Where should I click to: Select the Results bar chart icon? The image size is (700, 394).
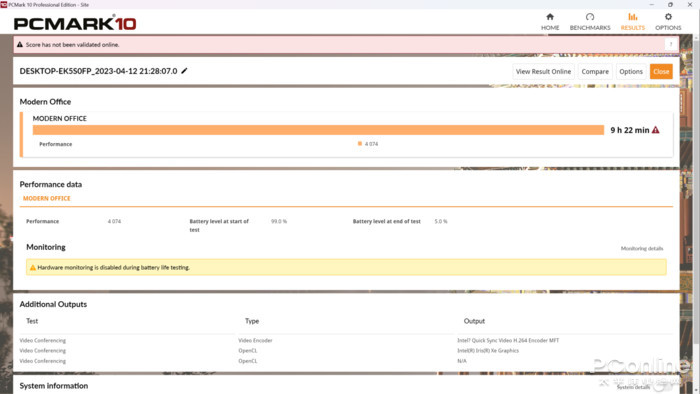point(633,17)
